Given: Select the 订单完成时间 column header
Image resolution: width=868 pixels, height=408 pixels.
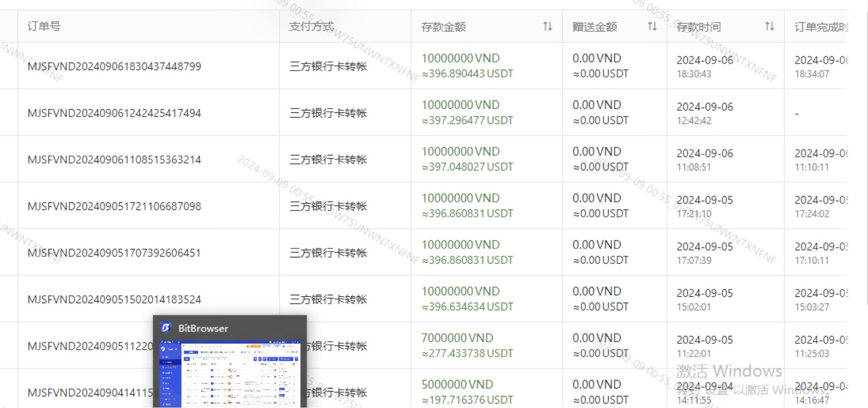Looking at the screenshot, I should (821, 27).
